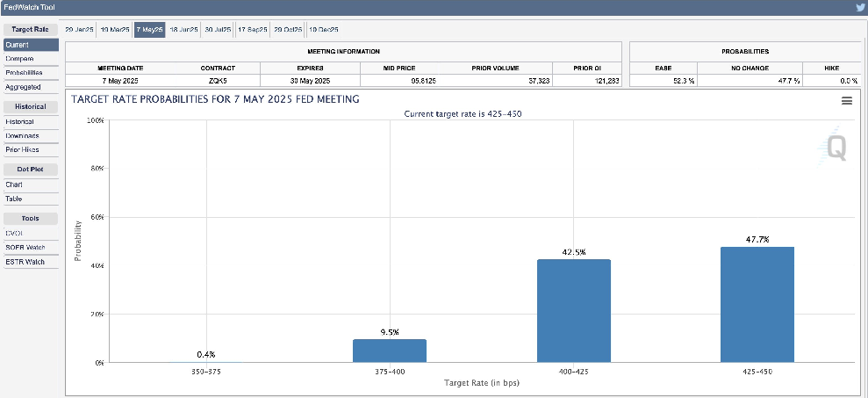The image size is (868, 398).
Task: Select the 17 Sep25 meeting tab
Action: pyautogui.click(x=253, y=29)
